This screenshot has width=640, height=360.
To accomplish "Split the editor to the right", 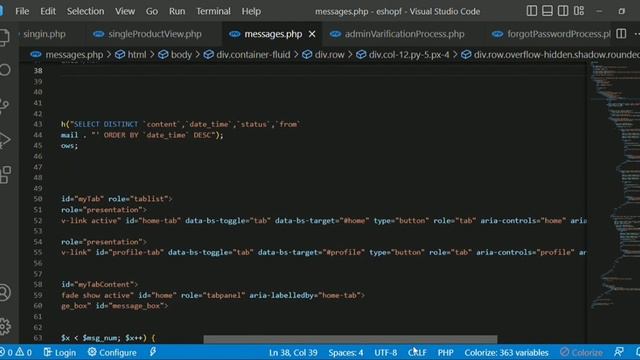I will coord(621,34).
